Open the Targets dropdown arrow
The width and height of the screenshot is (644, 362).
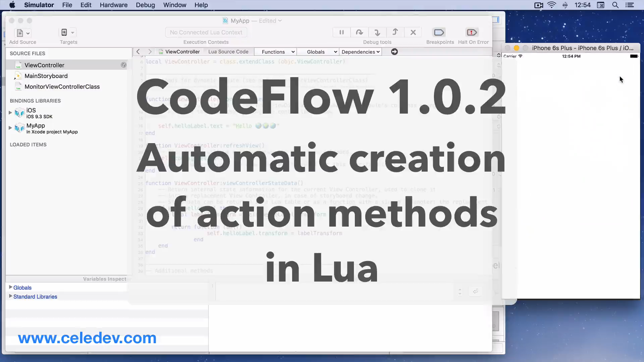72,33
